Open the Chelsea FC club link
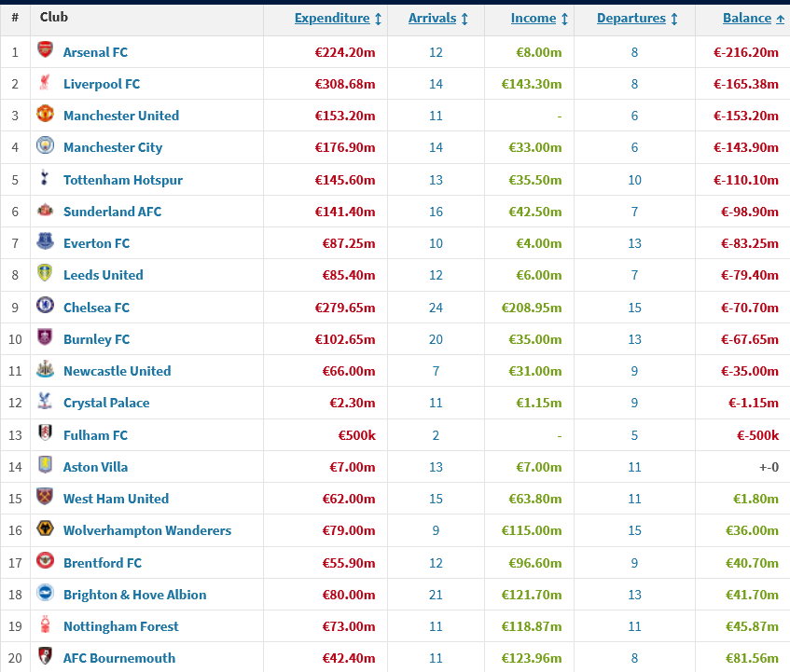 pyautogui.click(x=96, y=308)
